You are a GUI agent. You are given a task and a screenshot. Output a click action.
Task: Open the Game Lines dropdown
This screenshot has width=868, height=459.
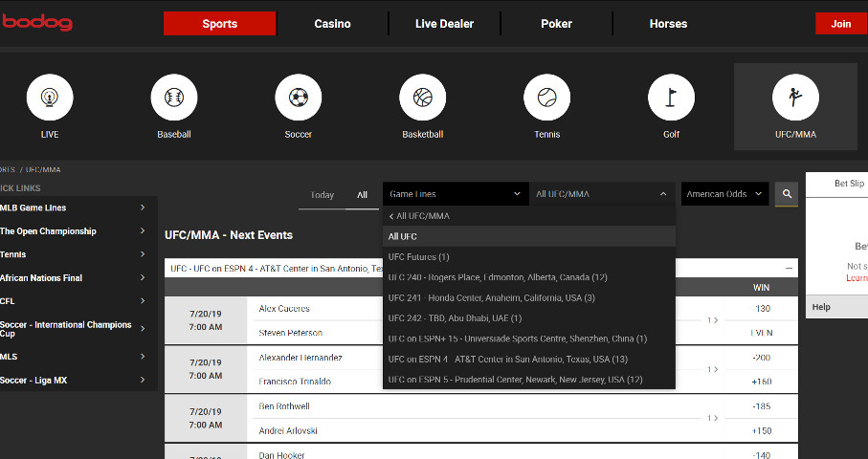pos(455,194)
